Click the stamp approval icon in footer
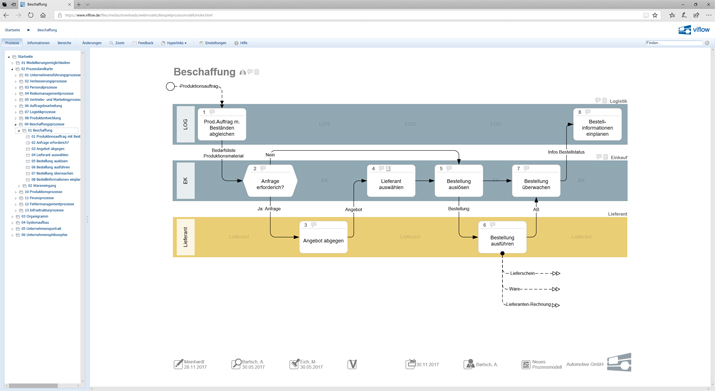 [295, 364]
